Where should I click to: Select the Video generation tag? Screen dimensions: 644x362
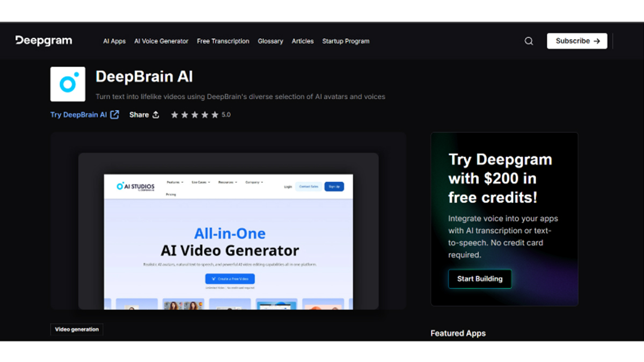click(x=77, y=329)
